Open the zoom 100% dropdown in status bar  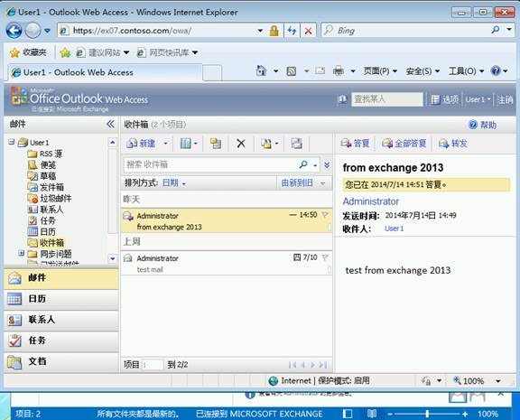497,381
